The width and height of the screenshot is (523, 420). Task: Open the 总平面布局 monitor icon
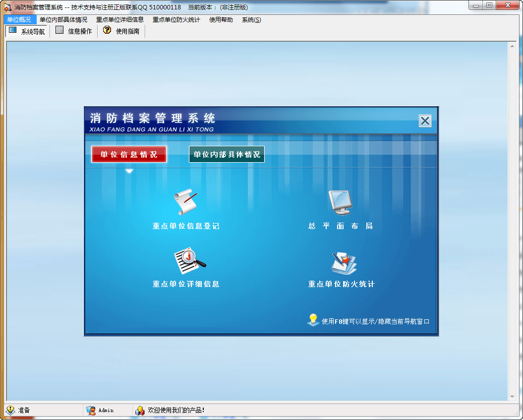[341, 202]
